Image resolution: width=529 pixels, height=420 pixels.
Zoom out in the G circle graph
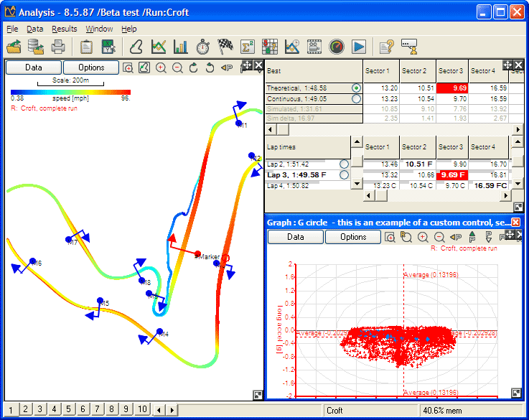click(x=439, y=237)
